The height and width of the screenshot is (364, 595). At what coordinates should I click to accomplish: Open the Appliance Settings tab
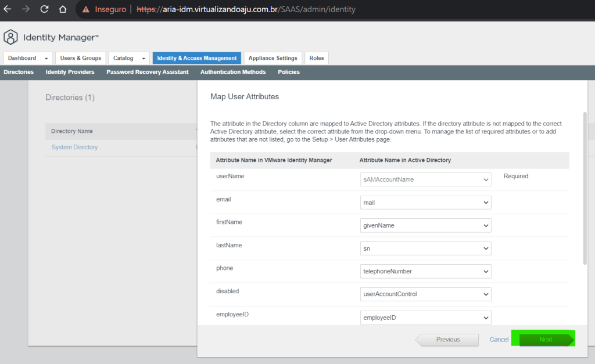(273, 58)
